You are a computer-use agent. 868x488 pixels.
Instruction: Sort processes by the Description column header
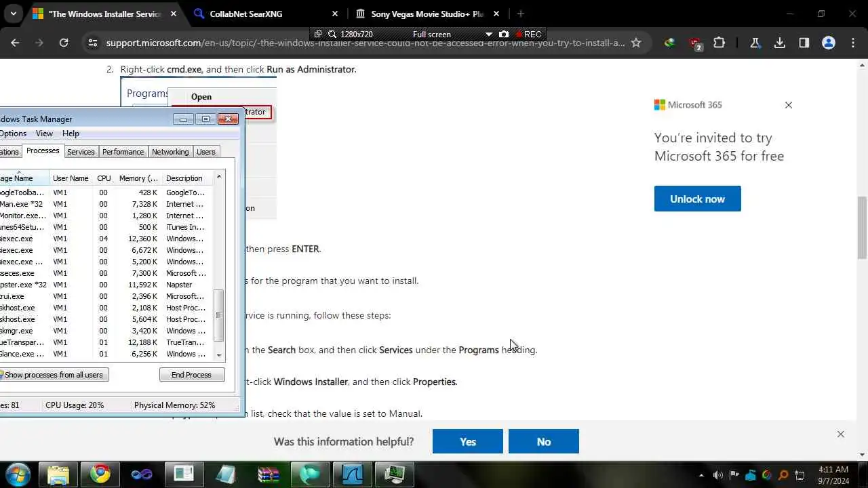point(184,178)
